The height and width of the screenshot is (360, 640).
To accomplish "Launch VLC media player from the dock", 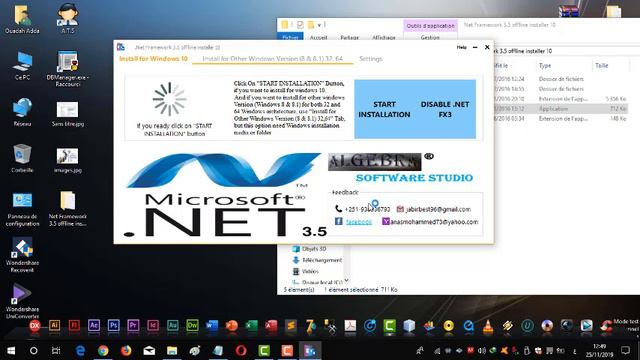I will tap(488, 326).
